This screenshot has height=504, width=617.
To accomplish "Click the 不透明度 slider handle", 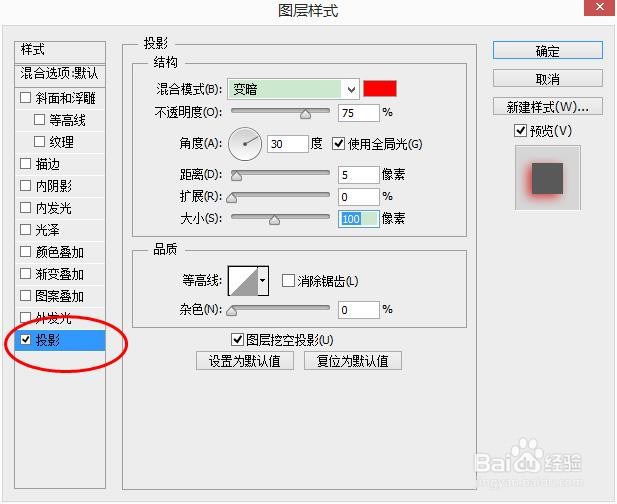I will (x=305, y=114).
